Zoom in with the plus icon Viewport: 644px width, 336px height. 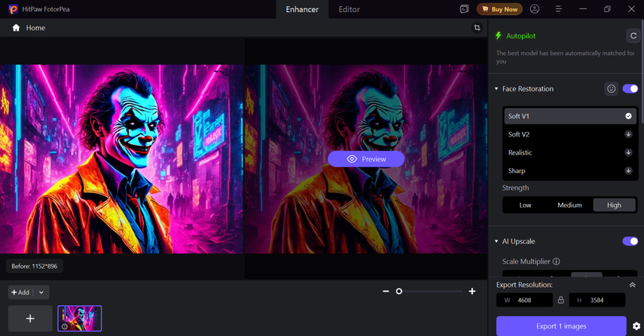[472, 292]
